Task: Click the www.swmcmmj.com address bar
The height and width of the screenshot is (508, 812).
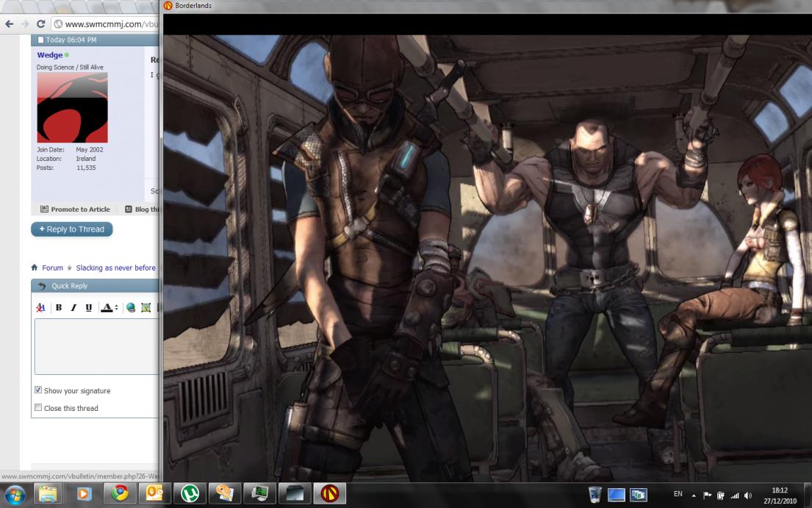Action: tap(106, 24)
